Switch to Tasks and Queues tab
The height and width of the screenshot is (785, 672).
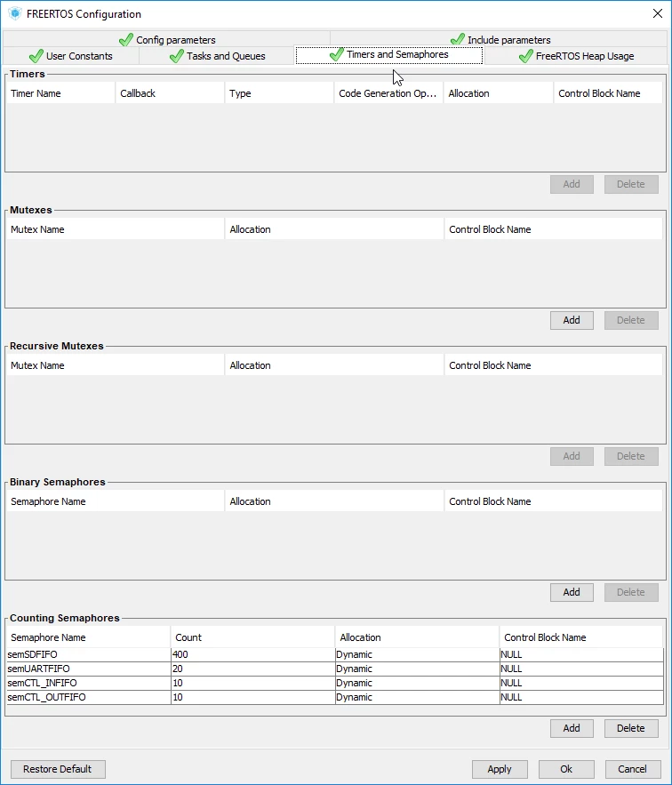tap(217, 56)
